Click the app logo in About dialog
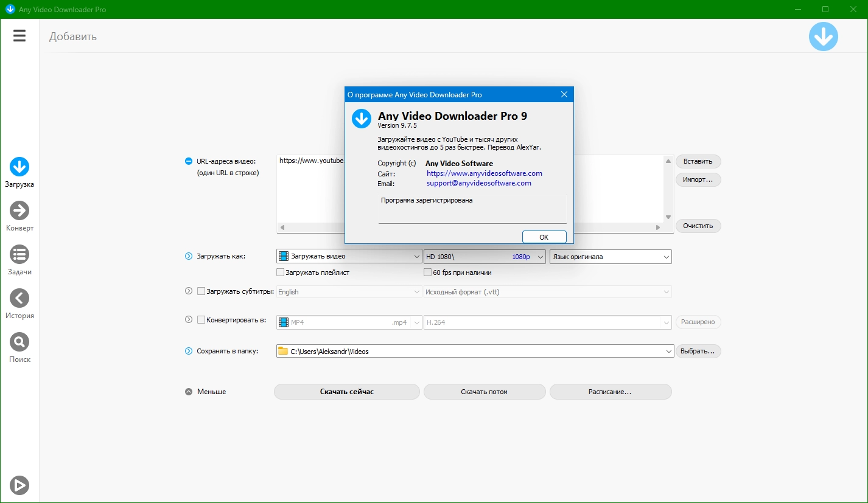 [362, 119]
